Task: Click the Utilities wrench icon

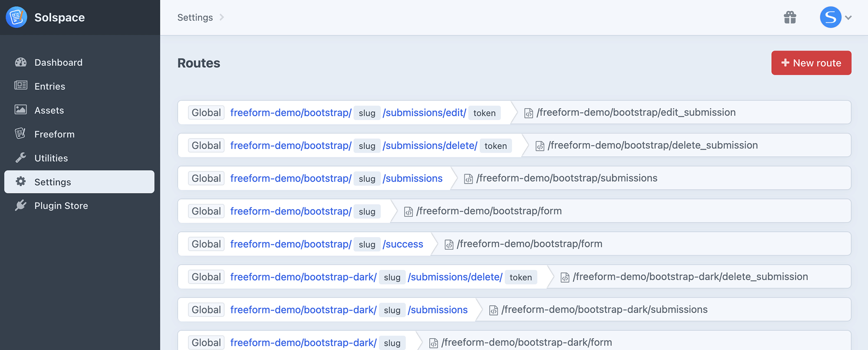Action: [21, 157]
